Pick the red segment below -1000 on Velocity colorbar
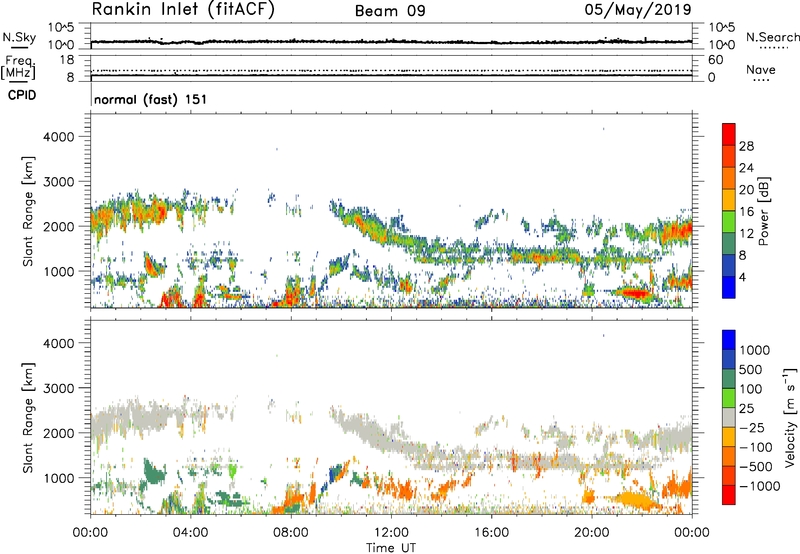Viewport: 800px width, 554px height. point(729,495)
